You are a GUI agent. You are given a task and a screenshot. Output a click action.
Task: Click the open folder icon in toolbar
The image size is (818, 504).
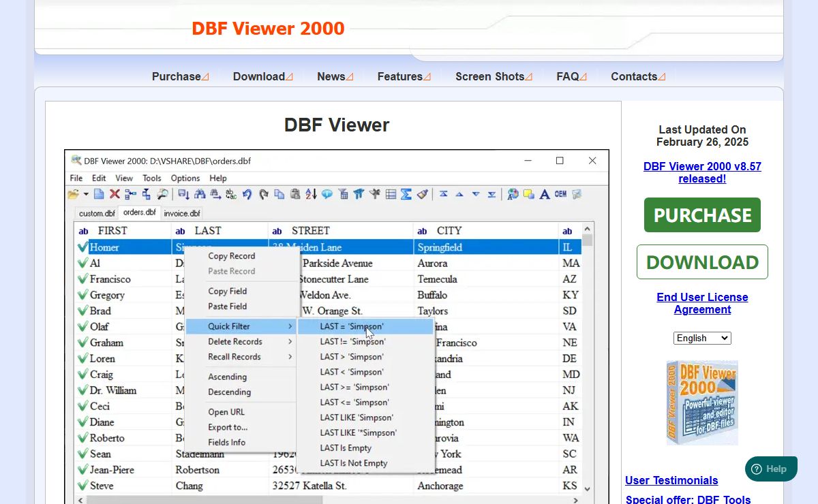(x=74, y=194)
